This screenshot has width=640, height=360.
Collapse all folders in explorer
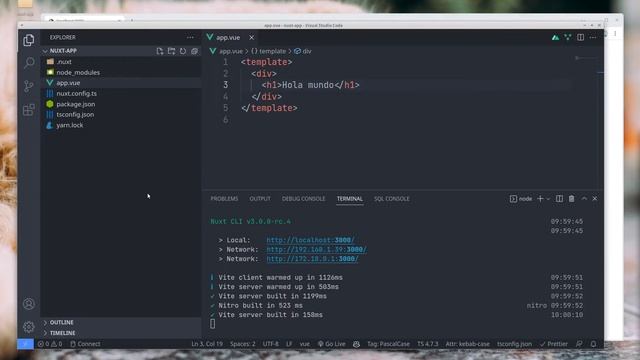tap(194, 51)
